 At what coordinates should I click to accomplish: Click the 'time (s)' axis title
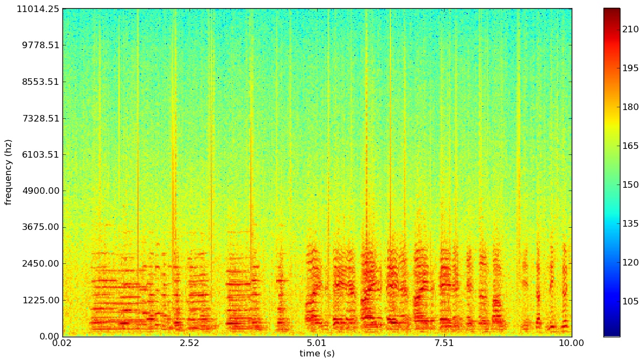click(x=317, y=354)
